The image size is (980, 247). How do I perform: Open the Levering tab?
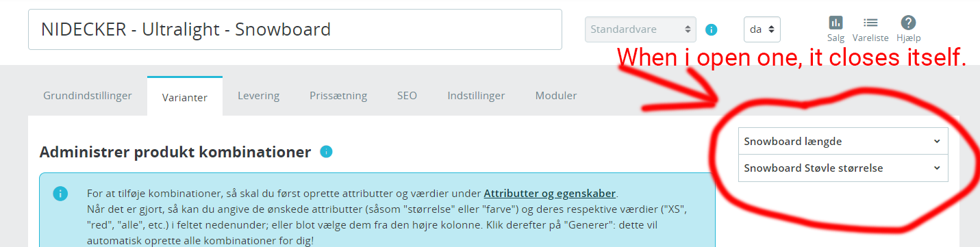[258, 96]
